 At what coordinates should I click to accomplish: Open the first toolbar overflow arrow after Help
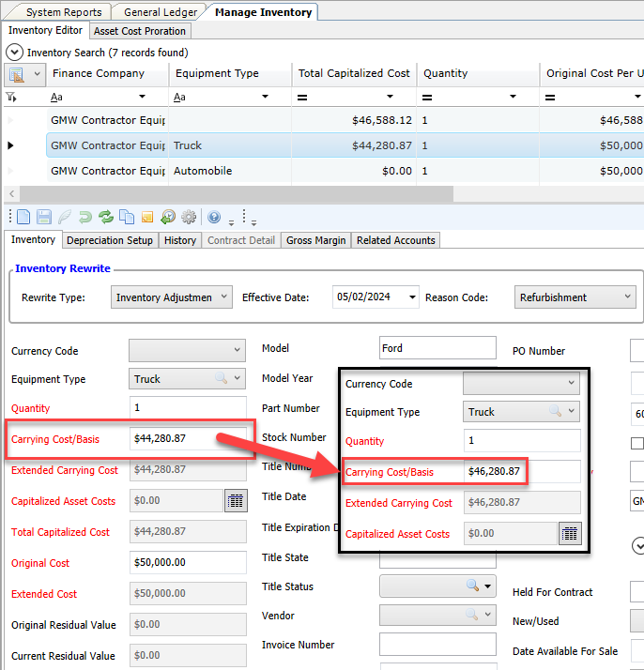point(231,222)
